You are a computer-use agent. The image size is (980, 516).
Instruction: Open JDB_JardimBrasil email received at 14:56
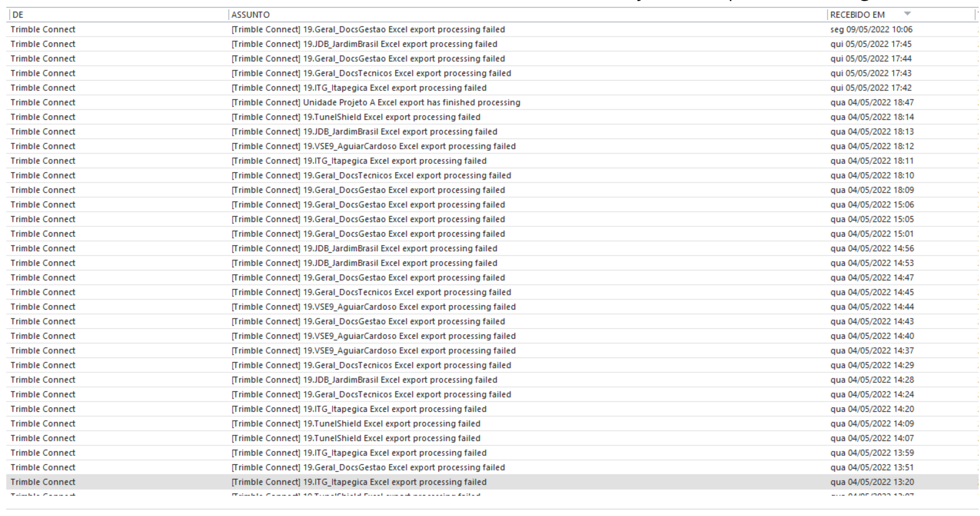[492, 248]
